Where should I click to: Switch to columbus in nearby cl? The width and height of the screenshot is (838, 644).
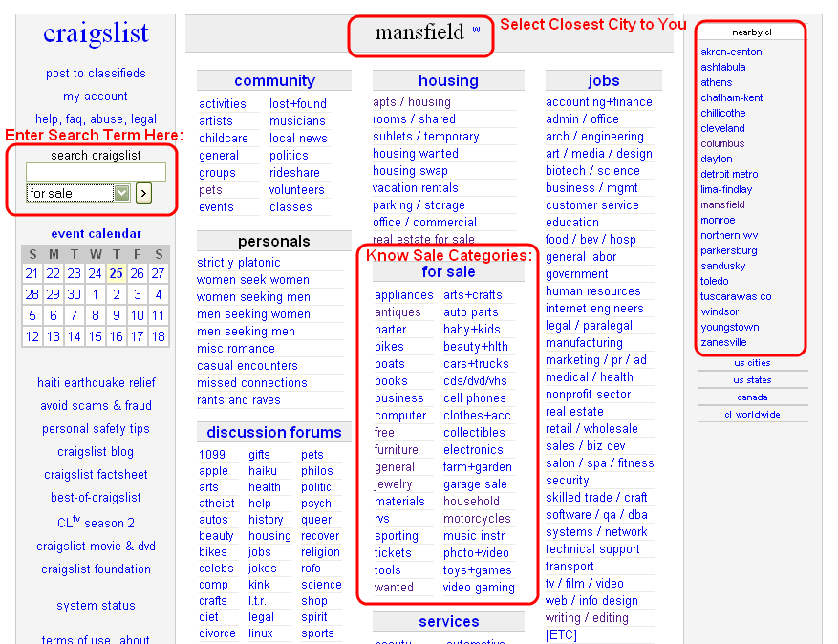pyautogui.click(x=722, y=143)
